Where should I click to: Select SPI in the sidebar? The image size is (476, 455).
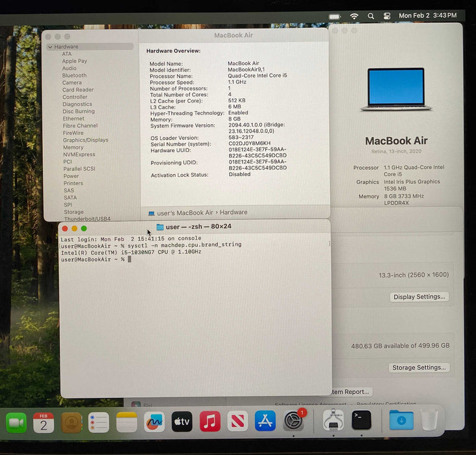(x=68, y=205)
